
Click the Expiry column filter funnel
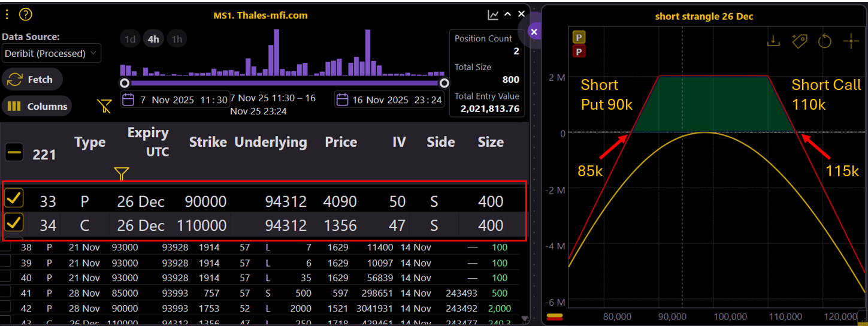pyautogui.click(x=122, y=174)
